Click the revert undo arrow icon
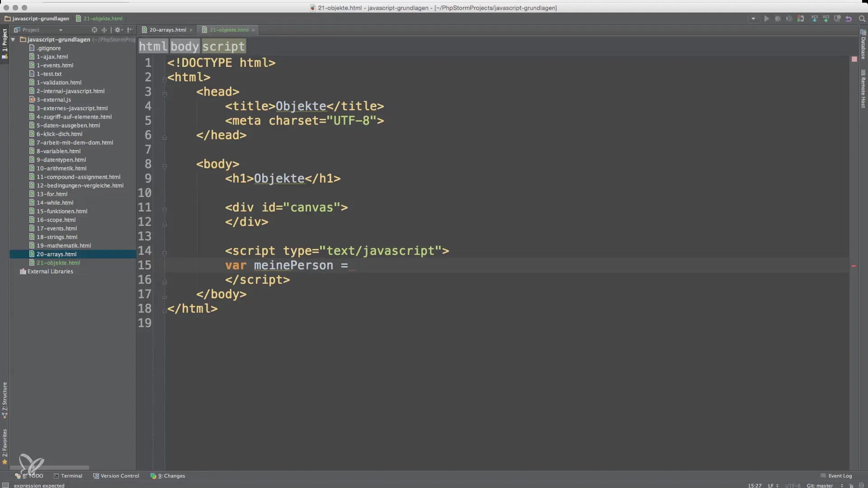868x488 pixels. pyautogui.click(x=849, y=19)
